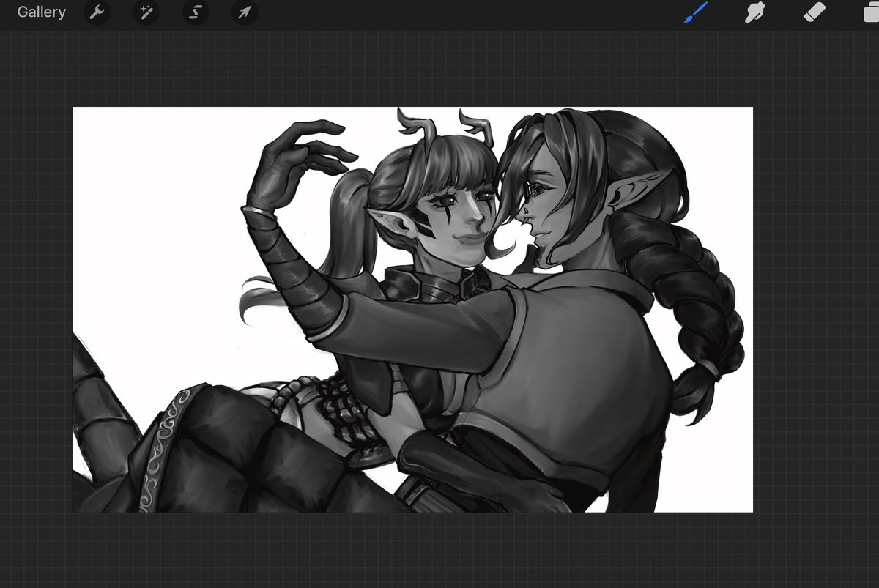Screen dimensions: 879x588
Task: Open the Gallery view
Action: (x=41, y=12)
